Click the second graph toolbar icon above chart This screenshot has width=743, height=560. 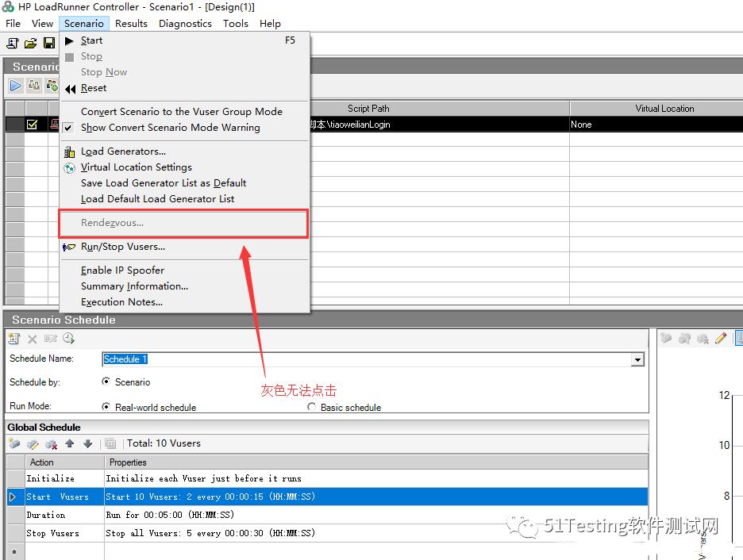pyautogui.click(x=684, y=338)
